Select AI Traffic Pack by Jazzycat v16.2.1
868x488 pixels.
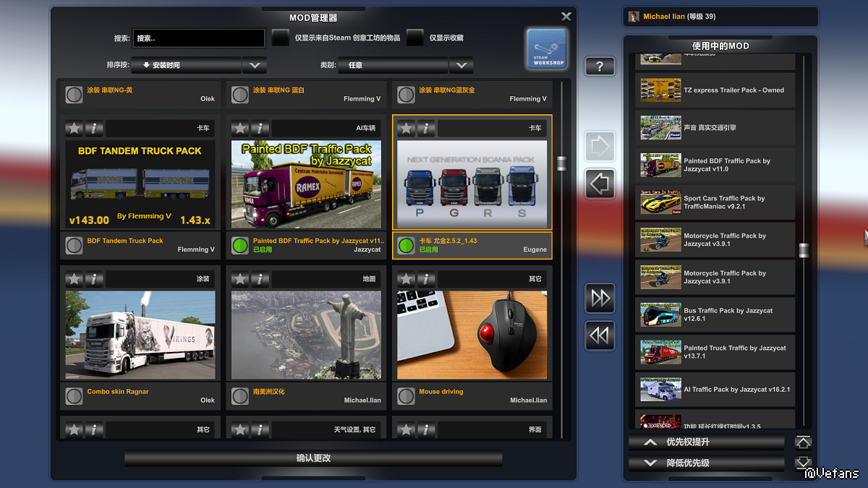coord(715,389)
